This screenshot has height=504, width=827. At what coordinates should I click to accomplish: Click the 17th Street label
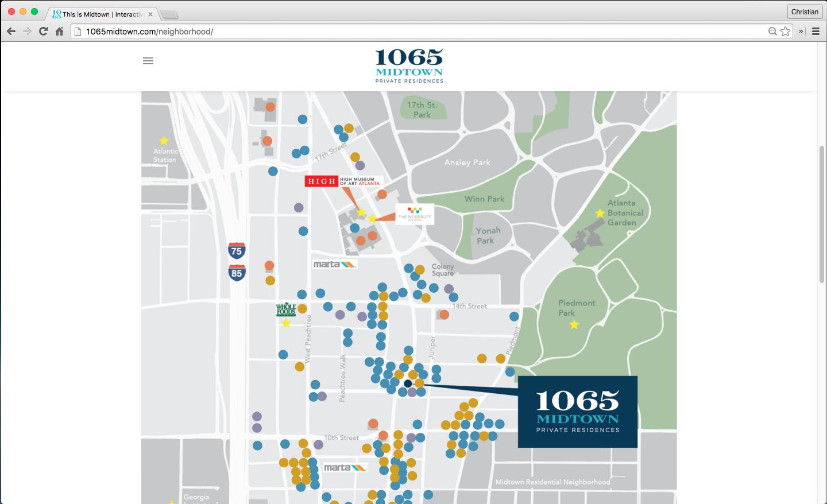[331, 151]
